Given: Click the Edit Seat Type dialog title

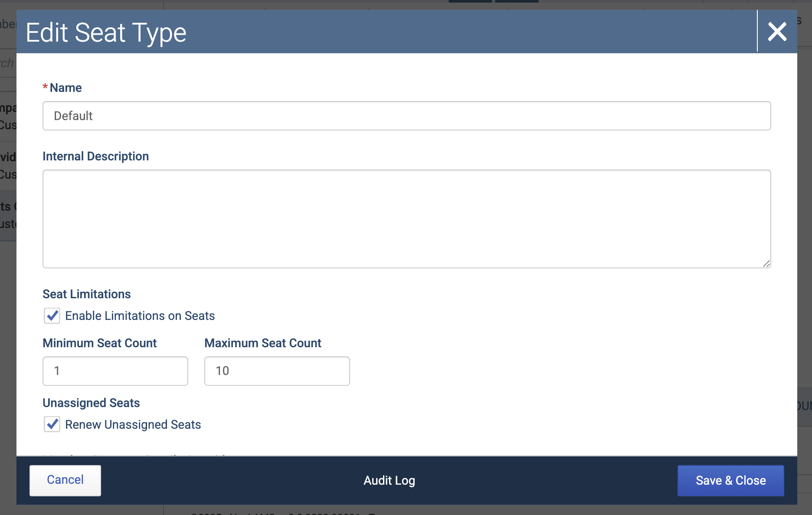Looking at the screenshot, I should [106, 33].
